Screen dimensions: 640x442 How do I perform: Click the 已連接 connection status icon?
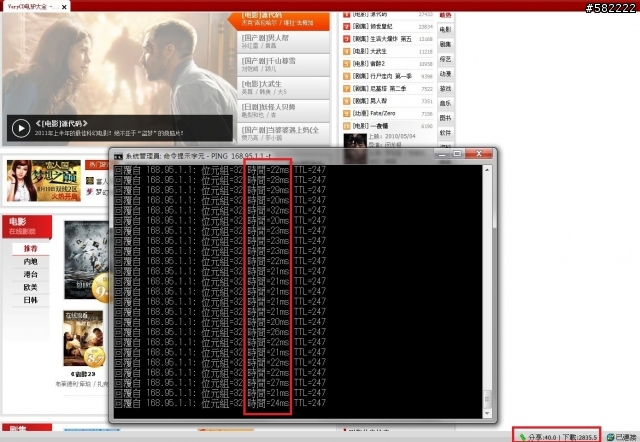(611, 437)
